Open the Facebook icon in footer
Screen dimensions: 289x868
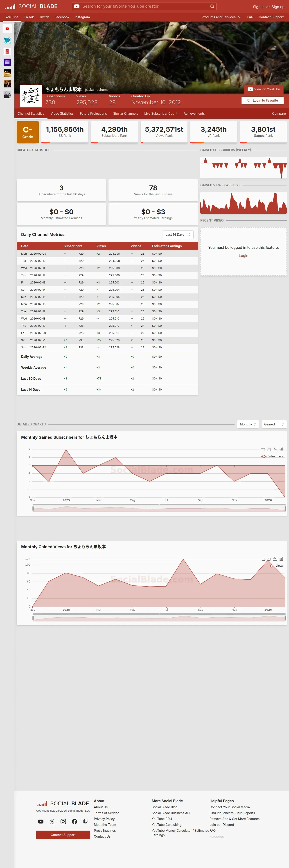[74, 822]
